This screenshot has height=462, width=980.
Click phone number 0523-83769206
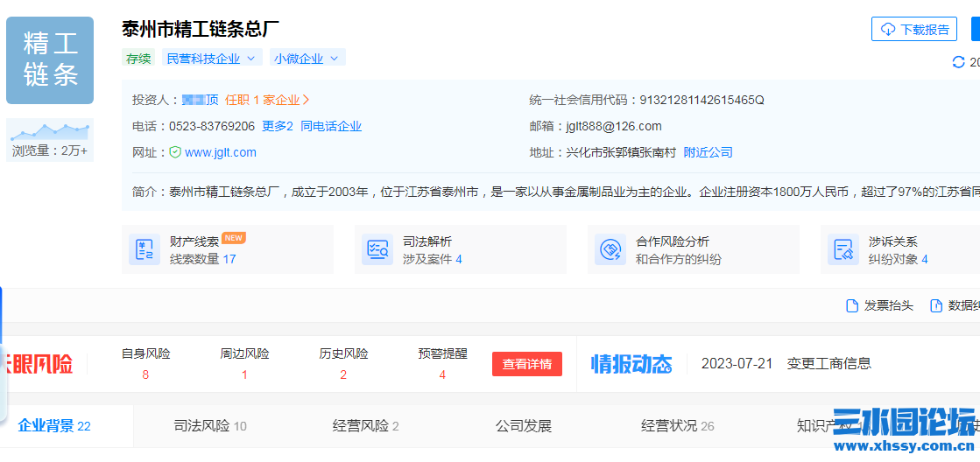click(x=212, y=126)
